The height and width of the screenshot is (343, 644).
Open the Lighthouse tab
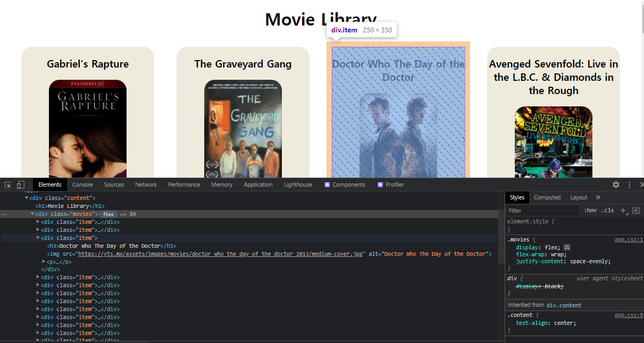click(298, 185)
